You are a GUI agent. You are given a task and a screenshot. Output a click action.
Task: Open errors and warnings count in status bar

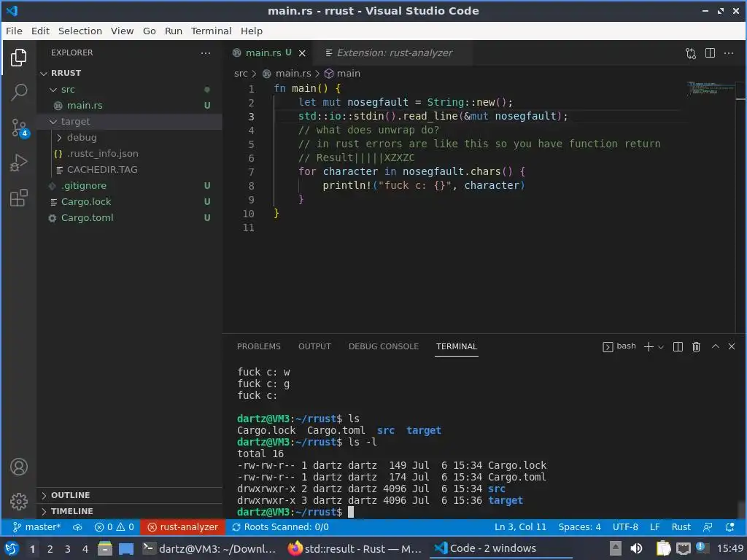(115, 527)
